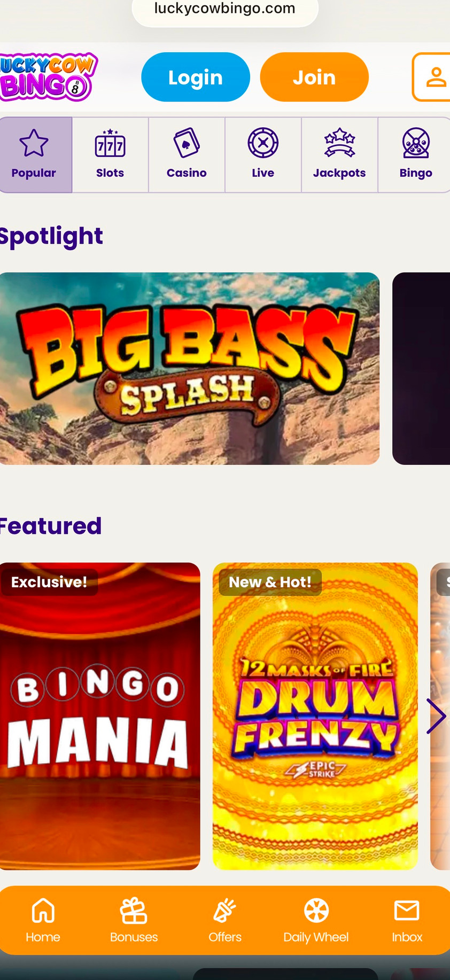Play 12 Masks of Fire Drum Frenzy
Screen dimensions: 450x980
coord(315,716)
